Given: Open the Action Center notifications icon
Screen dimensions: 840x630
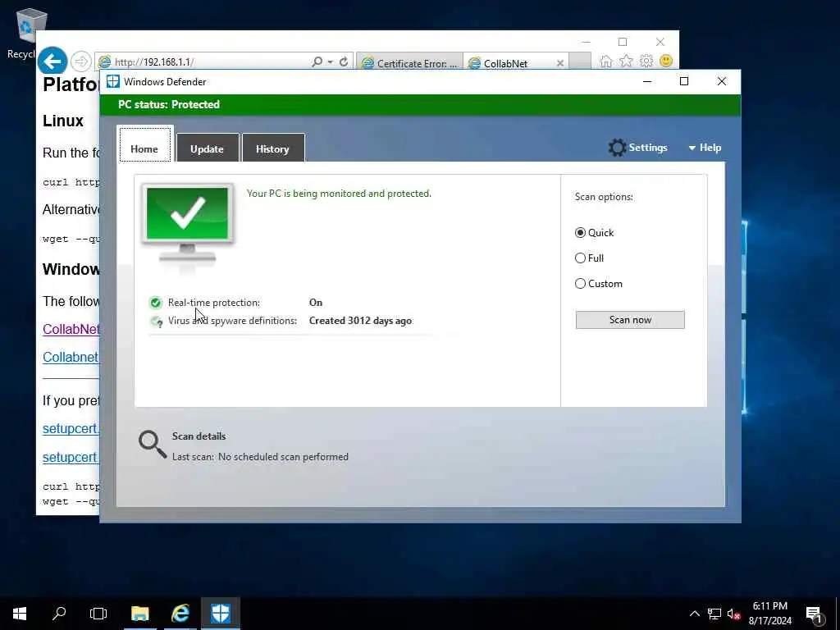Looking at the screenshot, I should point(815,615).
